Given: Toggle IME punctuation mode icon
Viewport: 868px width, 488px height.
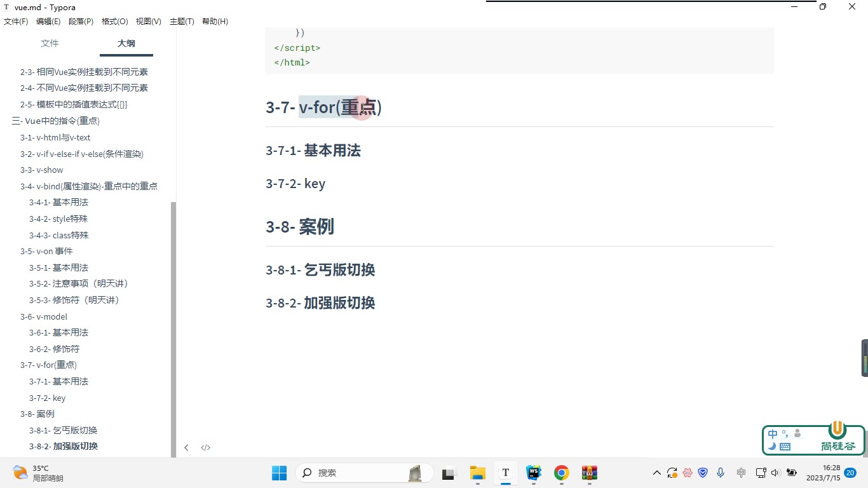Looking at the screenshot, I should [785, 434].
